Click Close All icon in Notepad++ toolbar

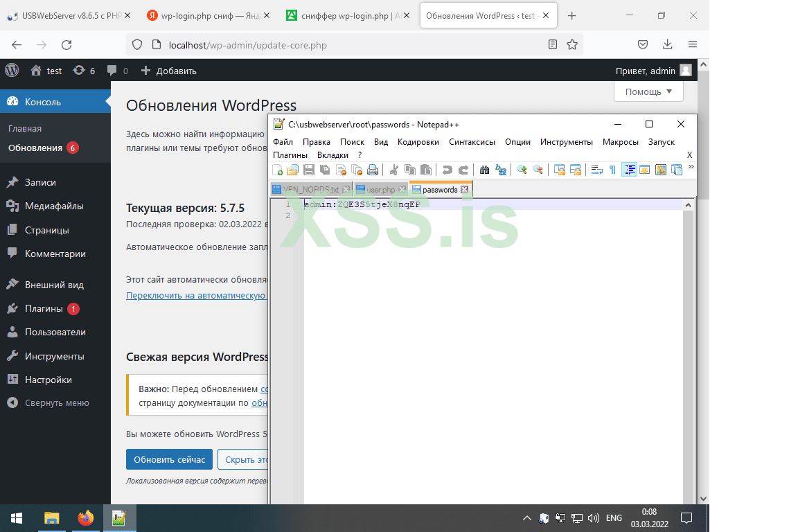(357, 170)
